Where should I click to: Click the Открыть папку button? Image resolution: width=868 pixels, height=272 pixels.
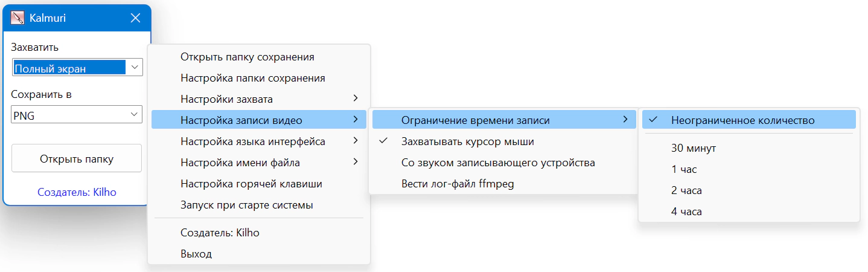coord(77,159)
